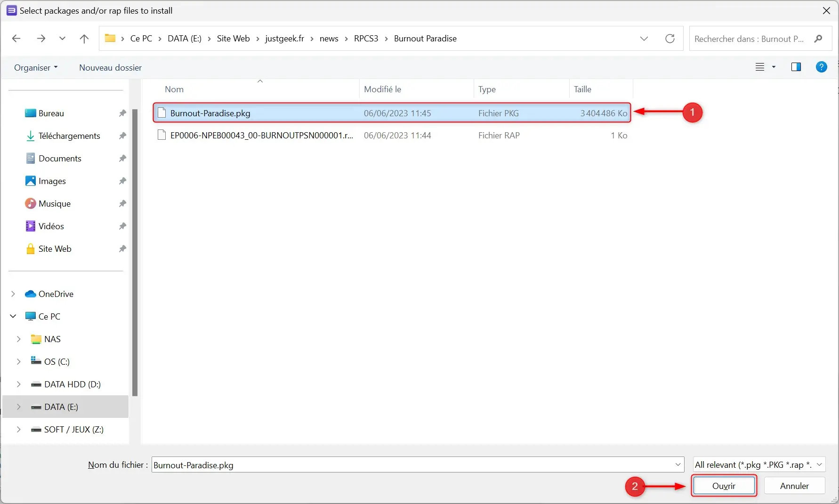Open recent locations chevron beside forward arrow

pos(62,39)
